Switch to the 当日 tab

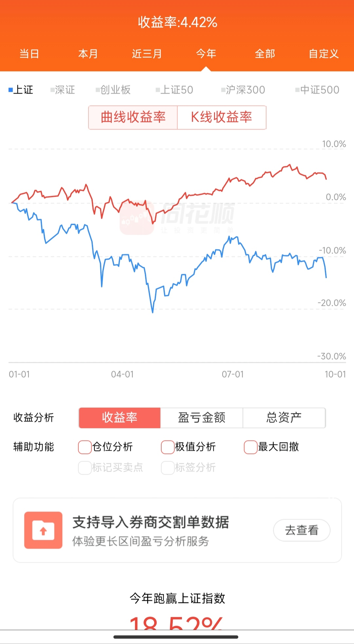coord(29,54)
